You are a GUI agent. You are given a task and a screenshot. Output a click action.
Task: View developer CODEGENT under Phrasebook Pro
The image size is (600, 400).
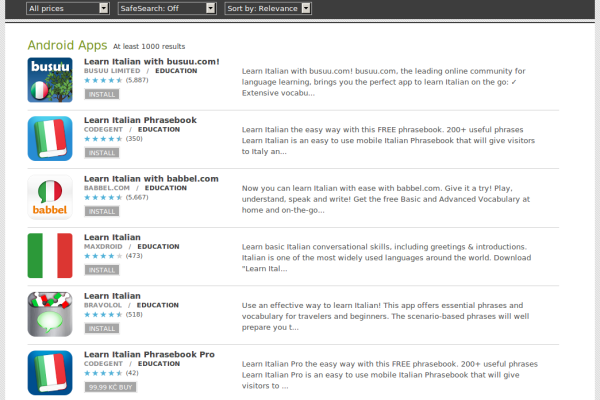point(103,364)
